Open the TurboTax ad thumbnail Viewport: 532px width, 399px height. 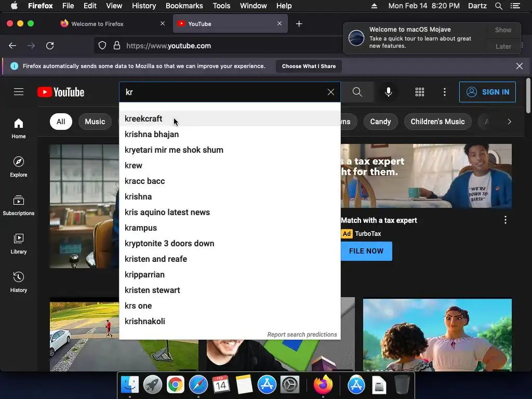point(426,176)
